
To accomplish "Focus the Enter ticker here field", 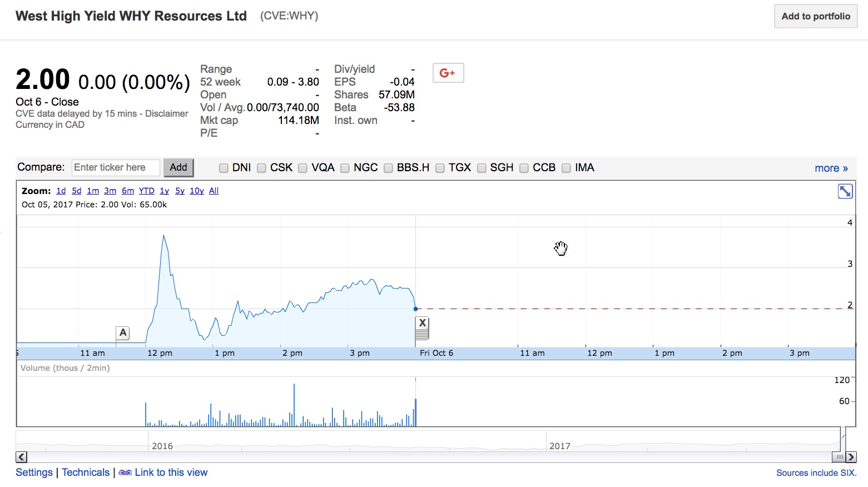I will click(x=116, y=167).
